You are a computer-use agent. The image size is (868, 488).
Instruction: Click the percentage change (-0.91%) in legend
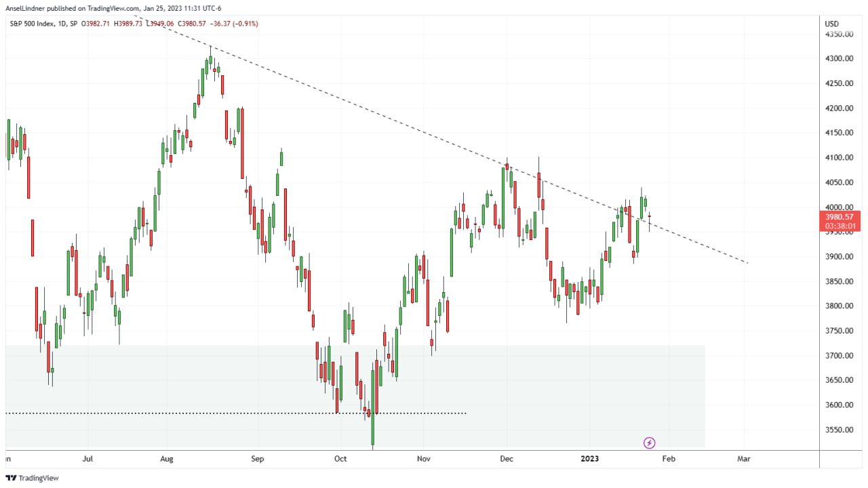[244, 22]
